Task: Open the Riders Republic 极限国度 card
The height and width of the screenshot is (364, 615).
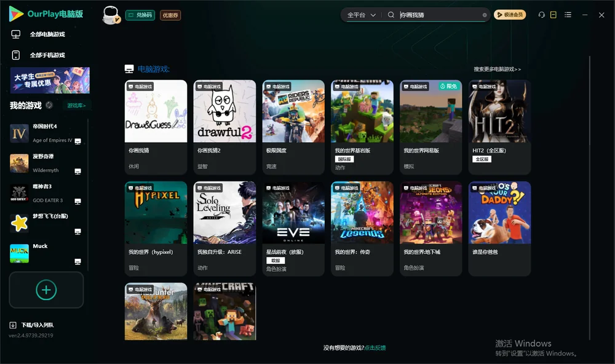Action: click(293, 127)
